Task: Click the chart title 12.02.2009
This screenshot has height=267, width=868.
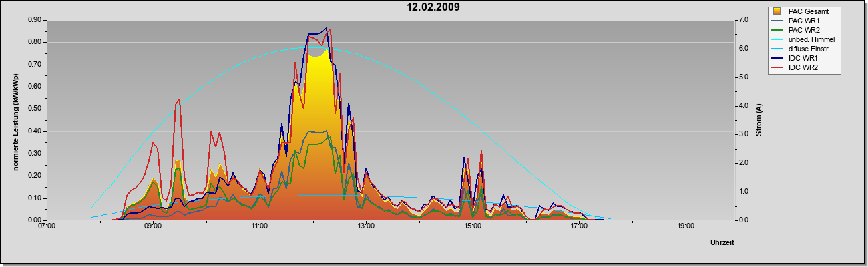Action: (x=433, y=7)
